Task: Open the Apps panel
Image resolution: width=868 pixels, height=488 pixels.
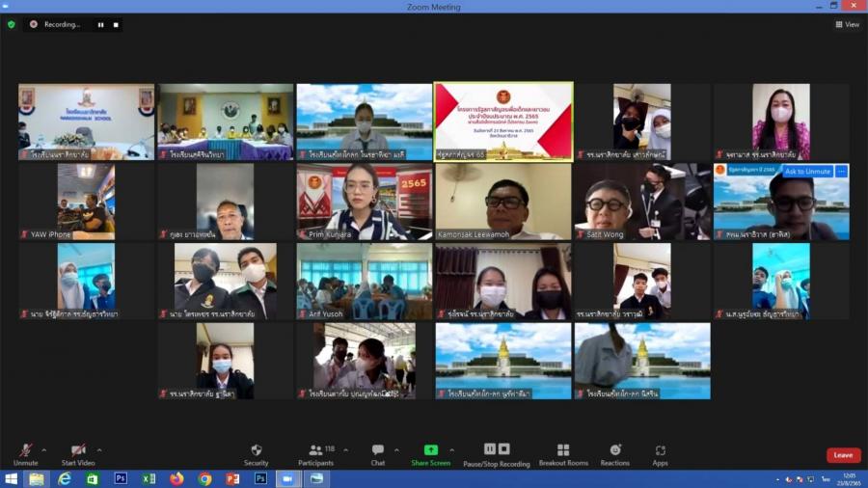Action: [661, 453]
